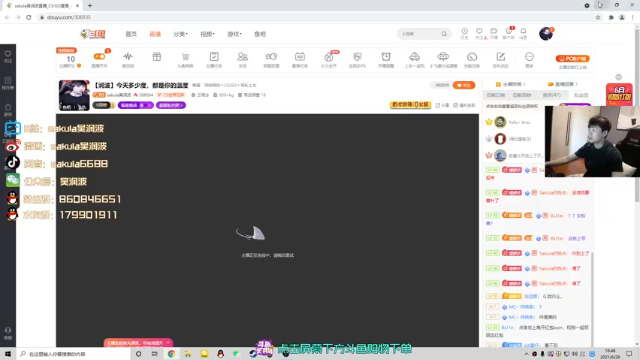This screenshot has width=640, height=360.
Task: Open the gauge dashboard icon
Action: pyautogui.click(x=472, y=57)
